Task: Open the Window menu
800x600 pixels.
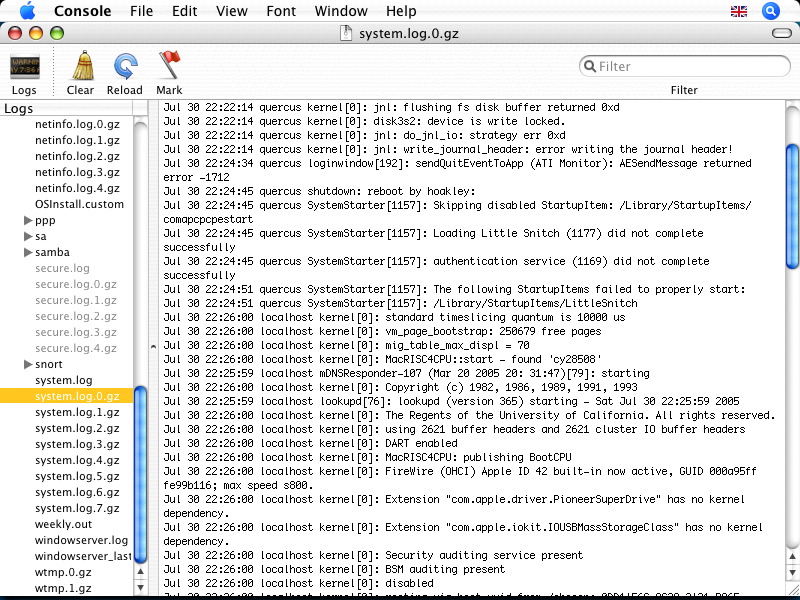Action: pyautogui.click(x=341, y=11)
